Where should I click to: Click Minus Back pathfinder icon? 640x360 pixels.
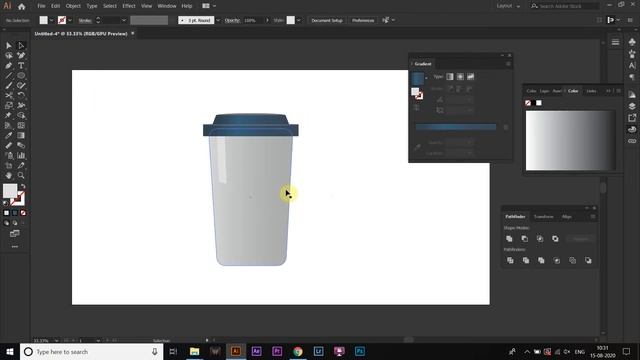[x=588, y=260]
